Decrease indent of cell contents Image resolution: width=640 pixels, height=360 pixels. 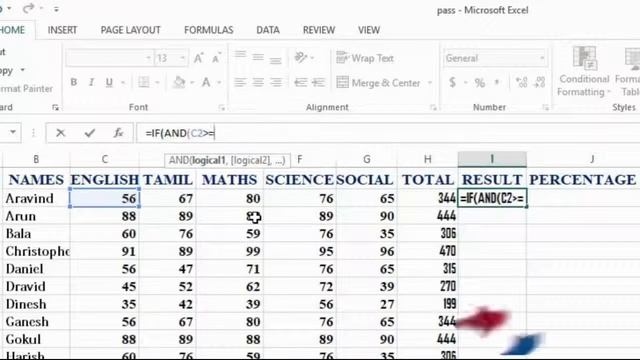pyautogui.click(x=300, y=82)
